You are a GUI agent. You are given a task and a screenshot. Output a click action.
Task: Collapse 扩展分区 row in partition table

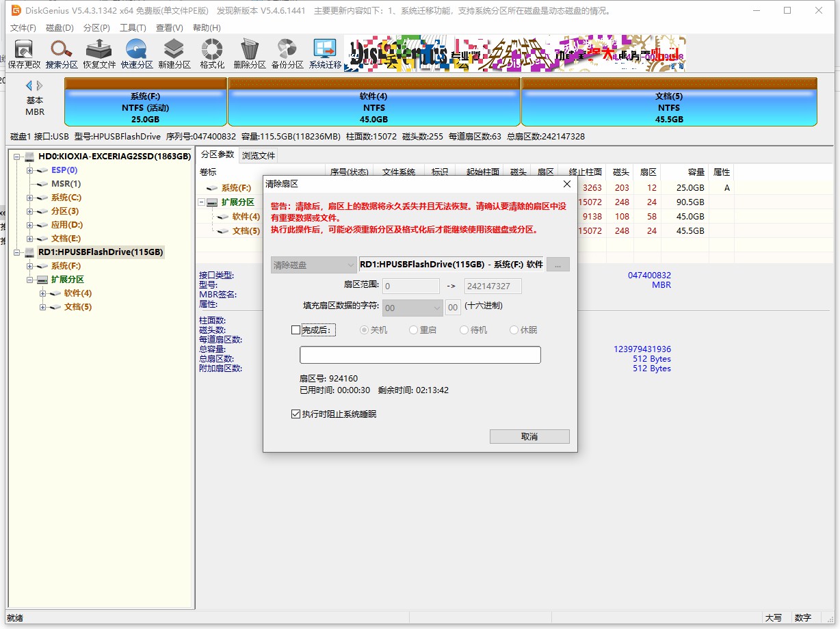click(x=202, y=202)
